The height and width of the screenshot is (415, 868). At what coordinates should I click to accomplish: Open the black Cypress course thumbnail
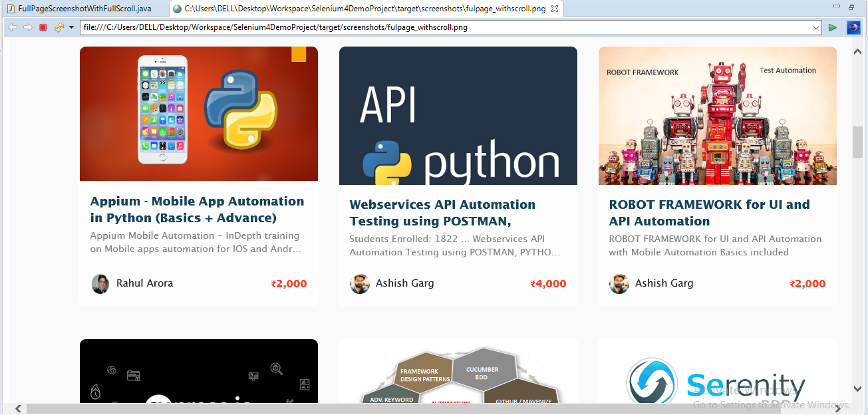[x=199, y=371]
